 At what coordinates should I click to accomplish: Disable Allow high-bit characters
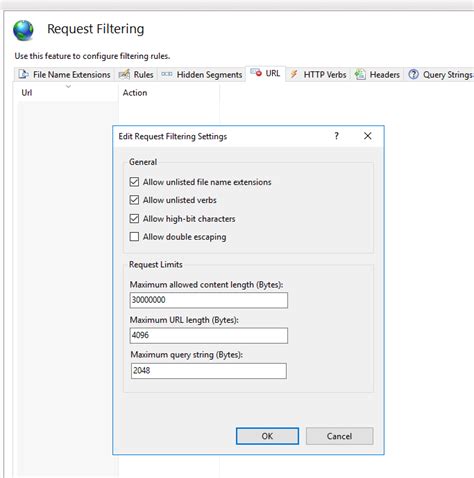coord(134,219)
